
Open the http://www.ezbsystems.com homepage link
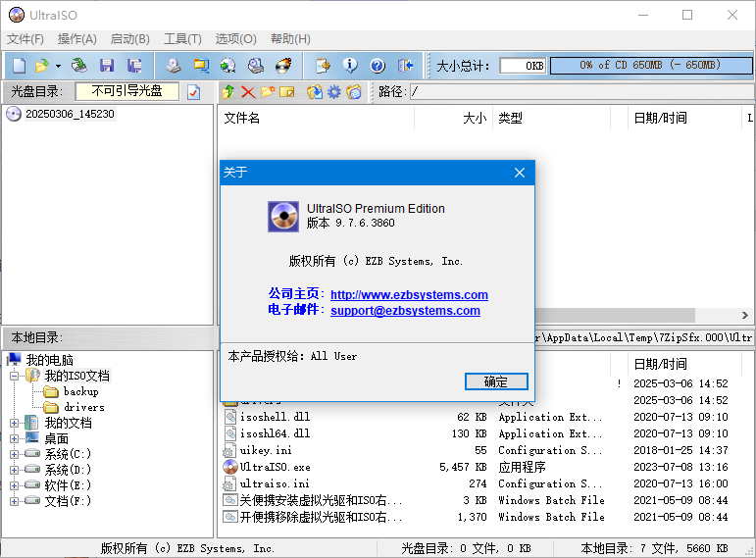(409, 294)
